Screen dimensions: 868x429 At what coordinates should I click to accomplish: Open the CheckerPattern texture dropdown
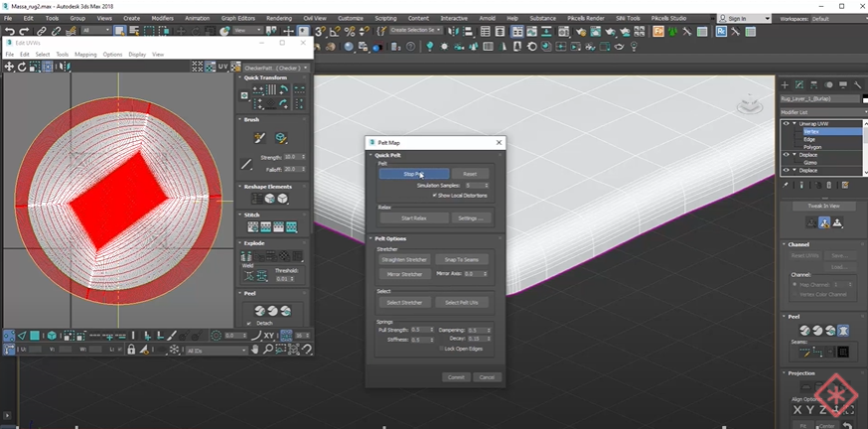(277, 68)
